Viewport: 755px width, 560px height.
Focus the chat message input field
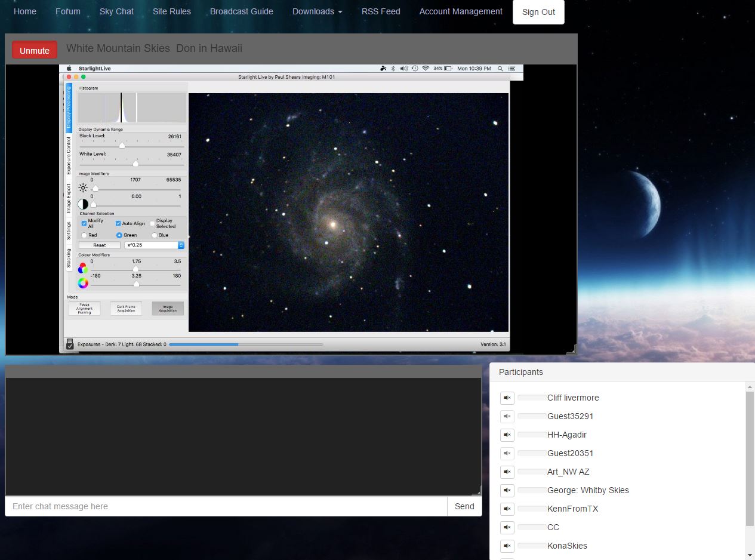point(226,506)
